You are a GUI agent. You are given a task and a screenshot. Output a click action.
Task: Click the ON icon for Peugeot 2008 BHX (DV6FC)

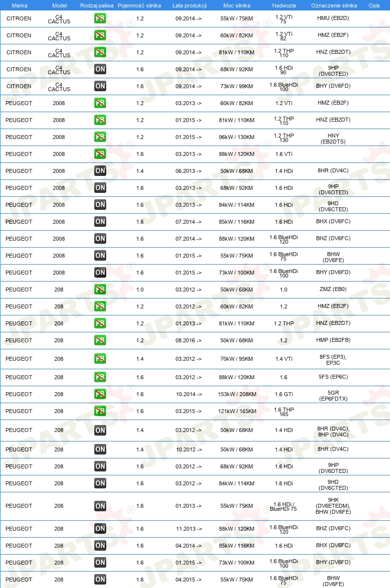click(x=100, y=222)
